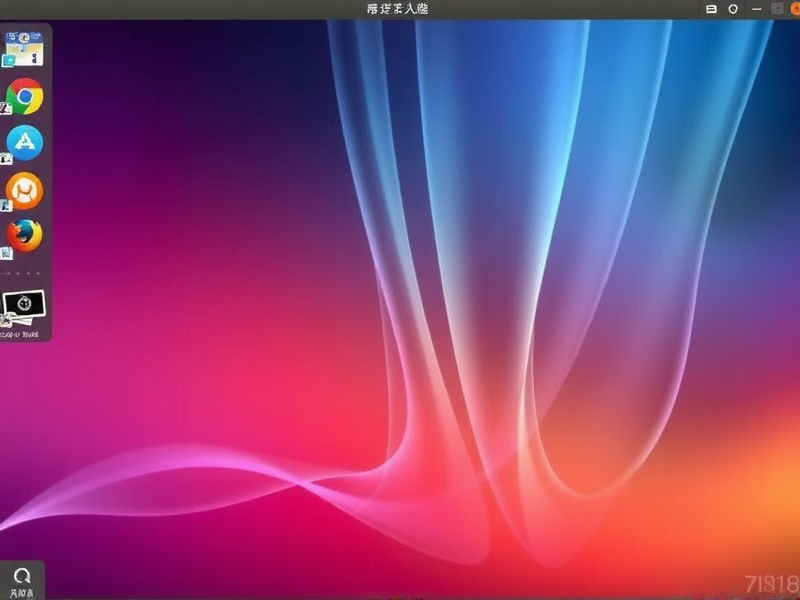Click the search icon in bottom-left corner

point(22,576)
